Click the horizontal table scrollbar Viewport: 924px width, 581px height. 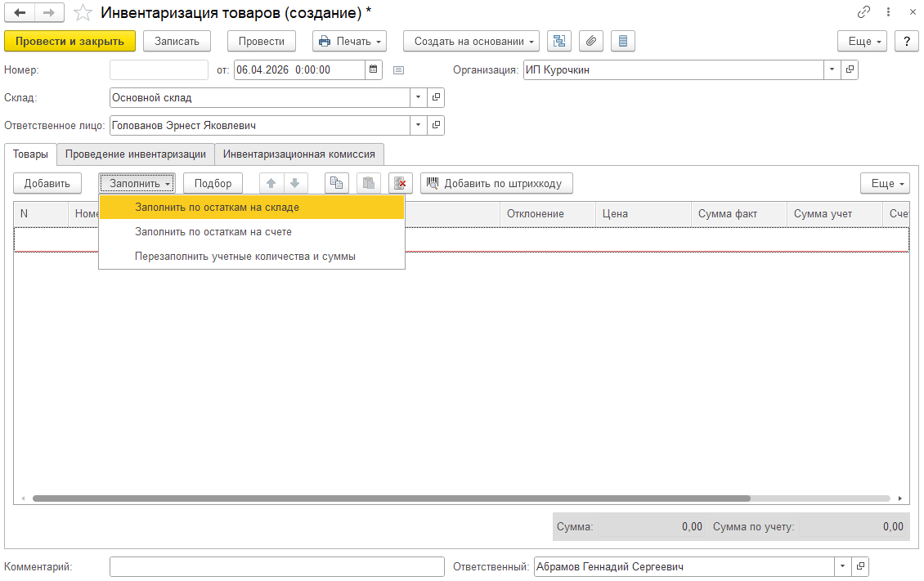click(391, 498)
